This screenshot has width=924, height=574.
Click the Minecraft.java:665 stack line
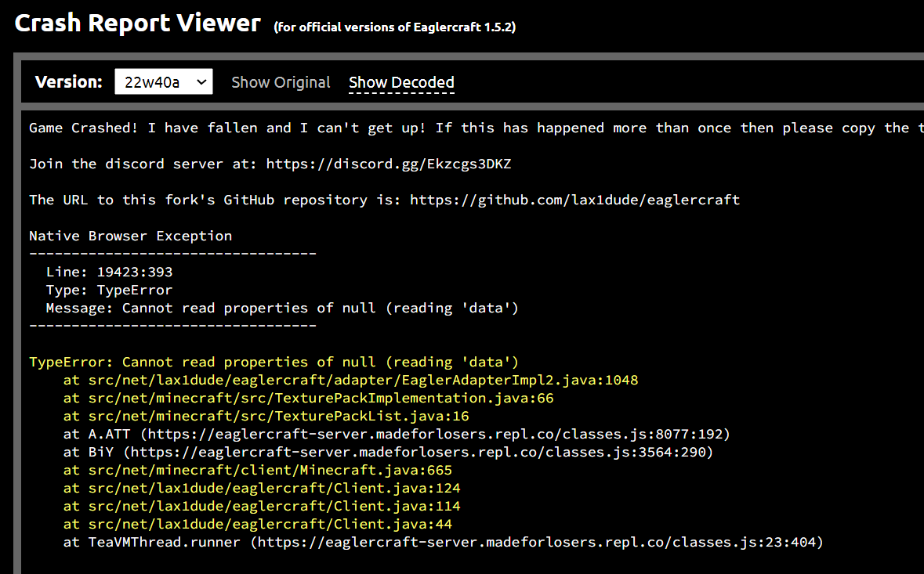tap(258, 471)
